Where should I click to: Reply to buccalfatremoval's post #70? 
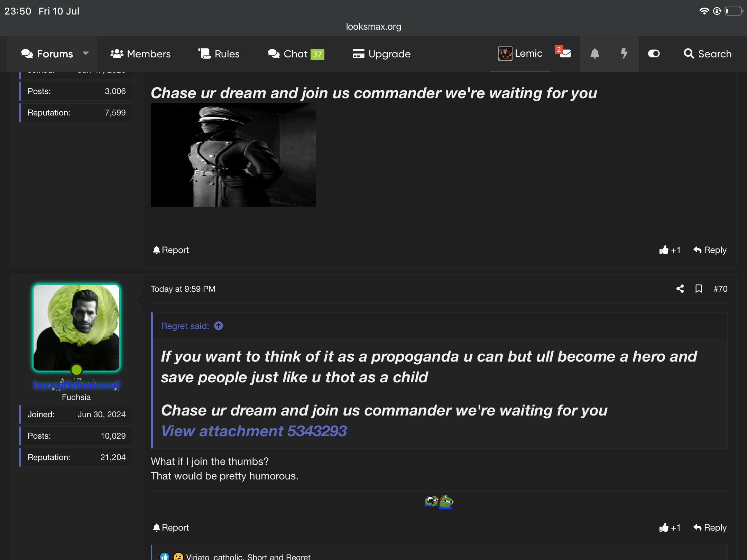[x=710, y=528]
